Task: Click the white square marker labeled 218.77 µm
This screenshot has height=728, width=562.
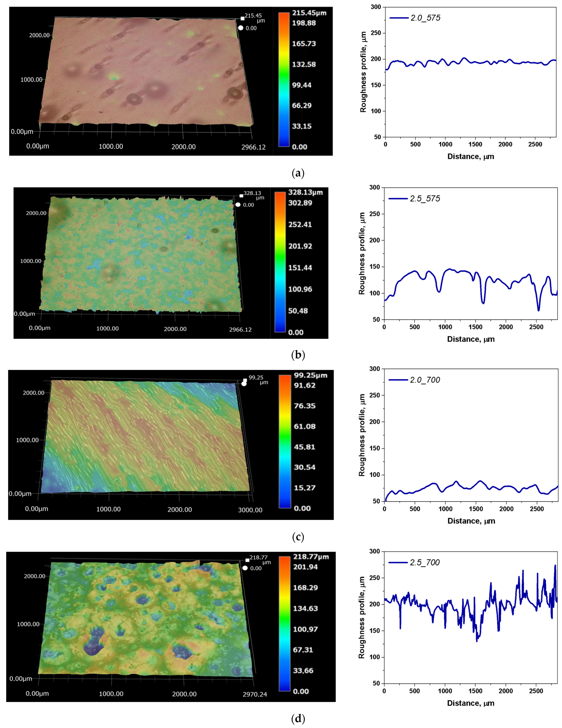Action: pos(247,560)
